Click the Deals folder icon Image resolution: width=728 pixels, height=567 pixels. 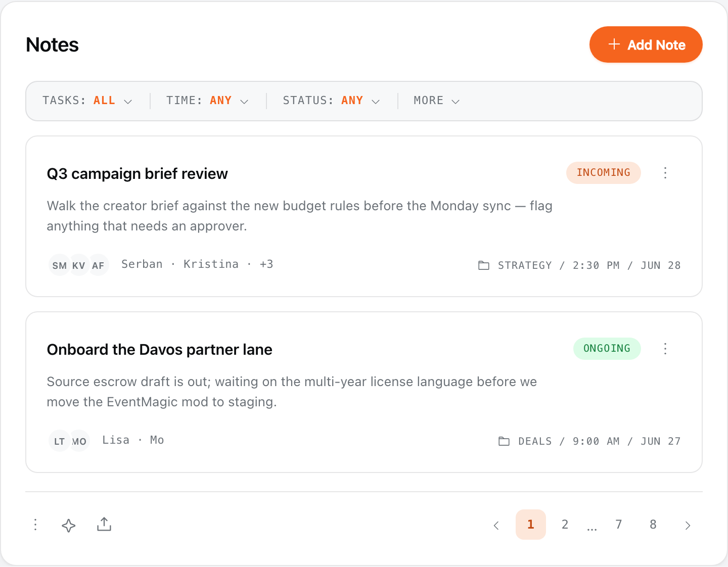tap(504, 441)
